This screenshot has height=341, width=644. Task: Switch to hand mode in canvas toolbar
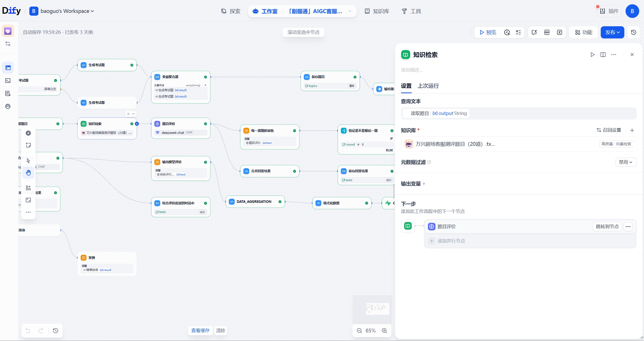coord(28,173)
